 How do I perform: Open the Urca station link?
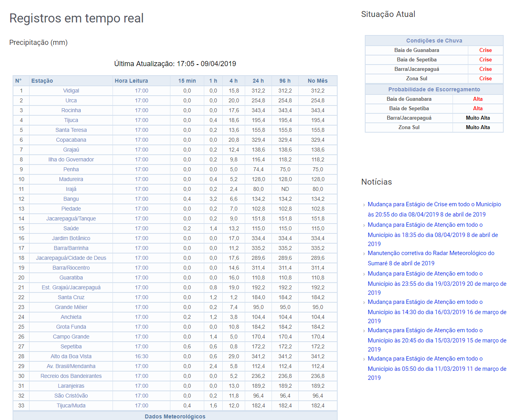pyautogui.click(x=71, y=100)
